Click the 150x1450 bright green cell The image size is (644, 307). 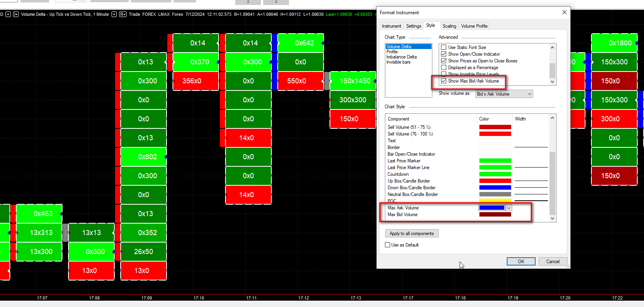[353, 81]
